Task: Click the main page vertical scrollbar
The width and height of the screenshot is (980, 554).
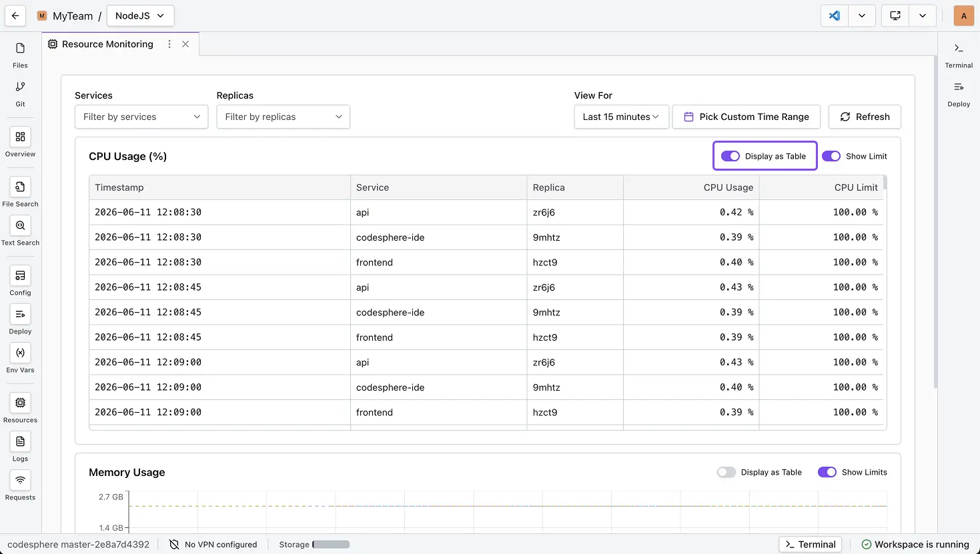Action: pos(935,222)
